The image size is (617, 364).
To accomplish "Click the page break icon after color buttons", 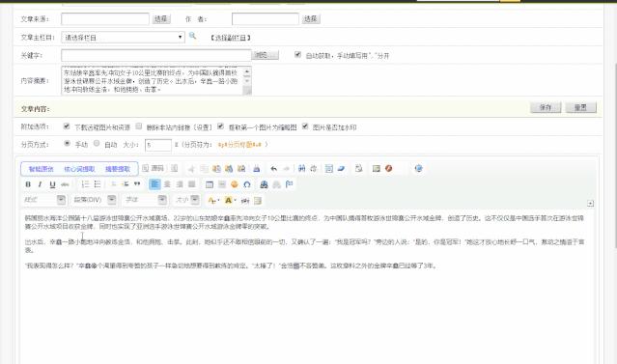I will pos(245,201).
